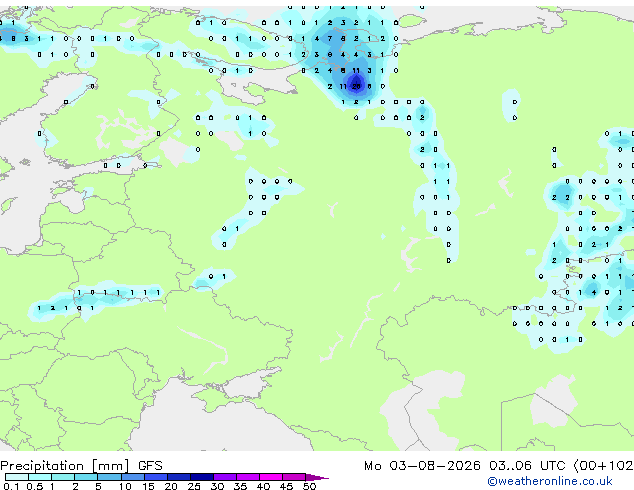
Task: Click the legend label '0.1'
Action: click(x=11, y=486)
